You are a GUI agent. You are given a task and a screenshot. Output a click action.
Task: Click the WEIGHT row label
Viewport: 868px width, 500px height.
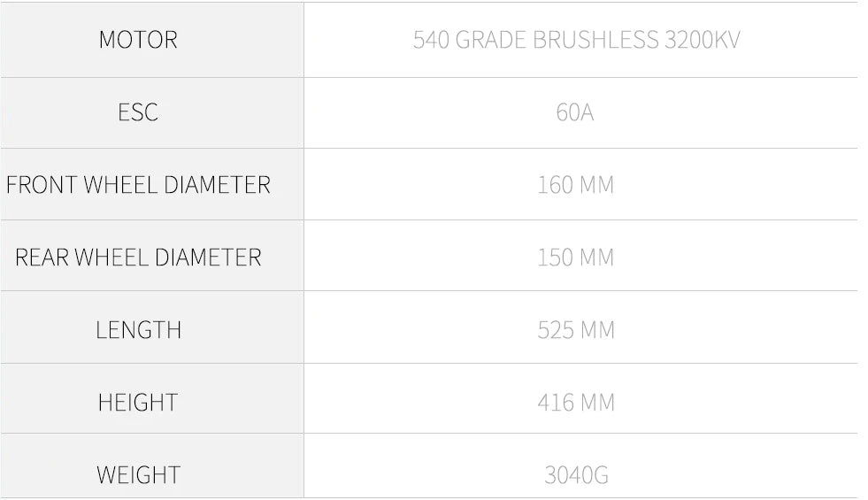pos(138,475)
